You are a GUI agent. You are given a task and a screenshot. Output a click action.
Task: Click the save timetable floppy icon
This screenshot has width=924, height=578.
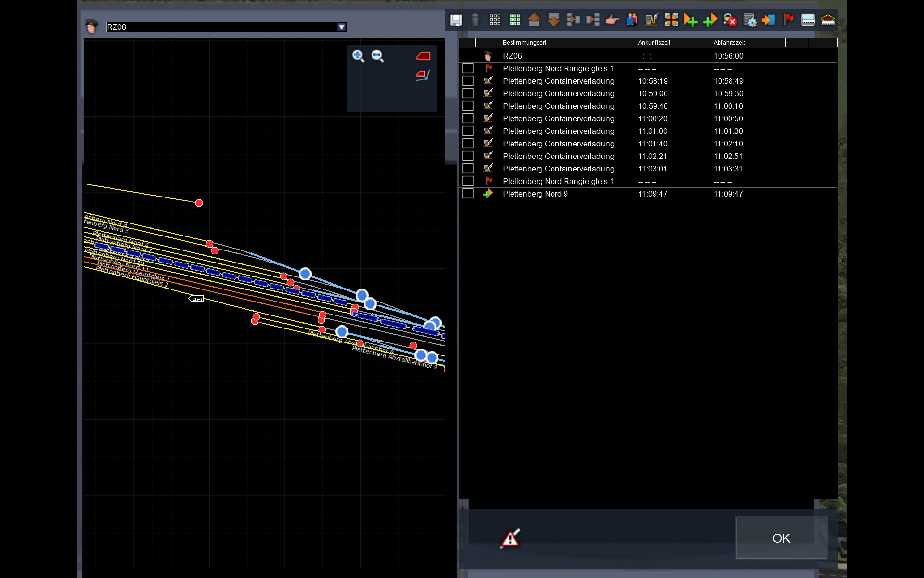pyautogui.click(x=456, y=20)
